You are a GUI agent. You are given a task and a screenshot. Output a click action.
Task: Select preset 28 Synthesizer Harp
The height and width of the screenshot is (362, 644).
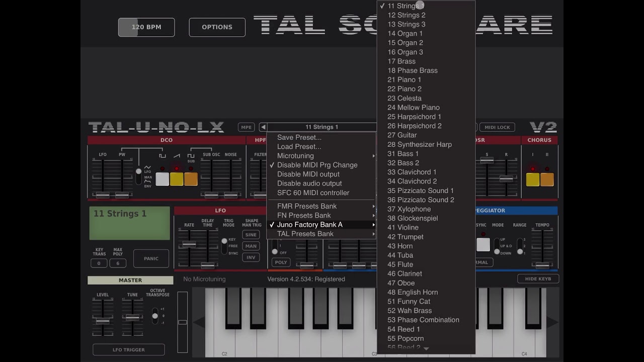[x=426, y=144]
